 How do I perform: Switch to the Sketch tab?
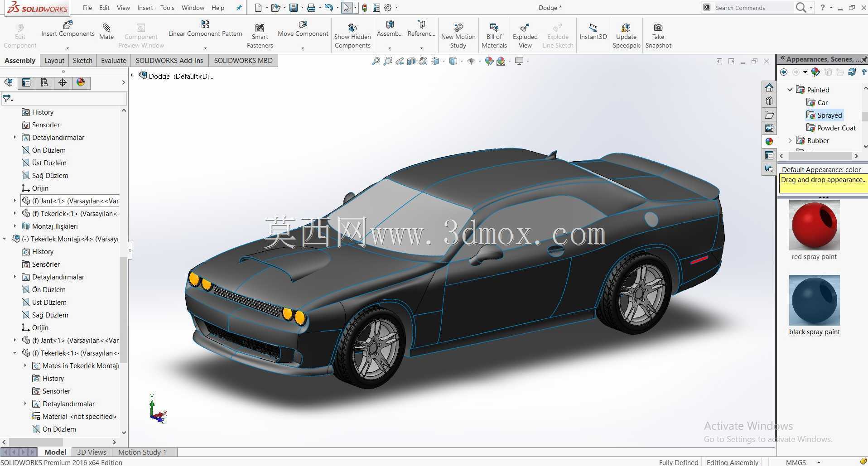coord(82,61)
